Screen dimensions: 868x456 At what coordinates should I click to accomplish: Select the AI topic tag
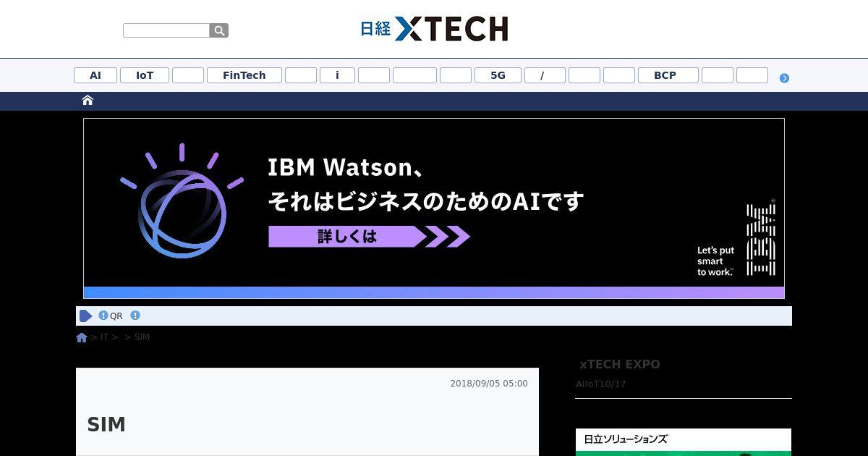coord(95,75)
